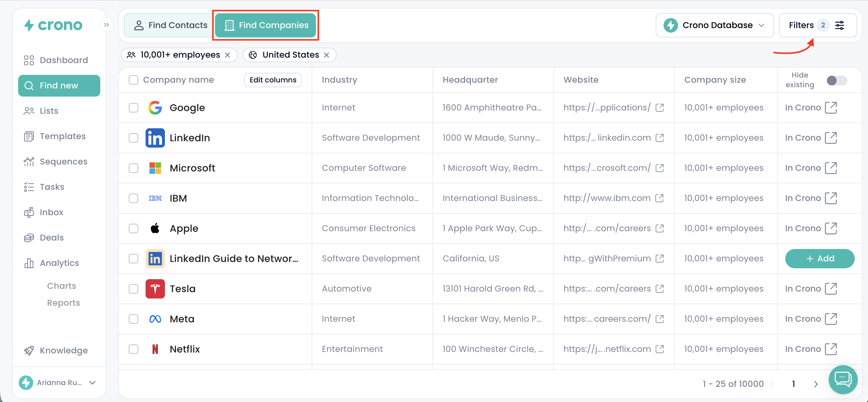Toggle the Hide existing switch

[x=837, y=80]
